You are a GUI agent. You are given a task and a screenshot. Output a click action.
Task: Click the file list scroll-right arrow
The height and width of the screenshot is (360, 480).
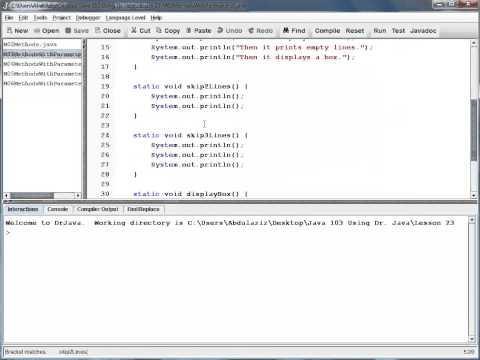click(x=78, y=195)
